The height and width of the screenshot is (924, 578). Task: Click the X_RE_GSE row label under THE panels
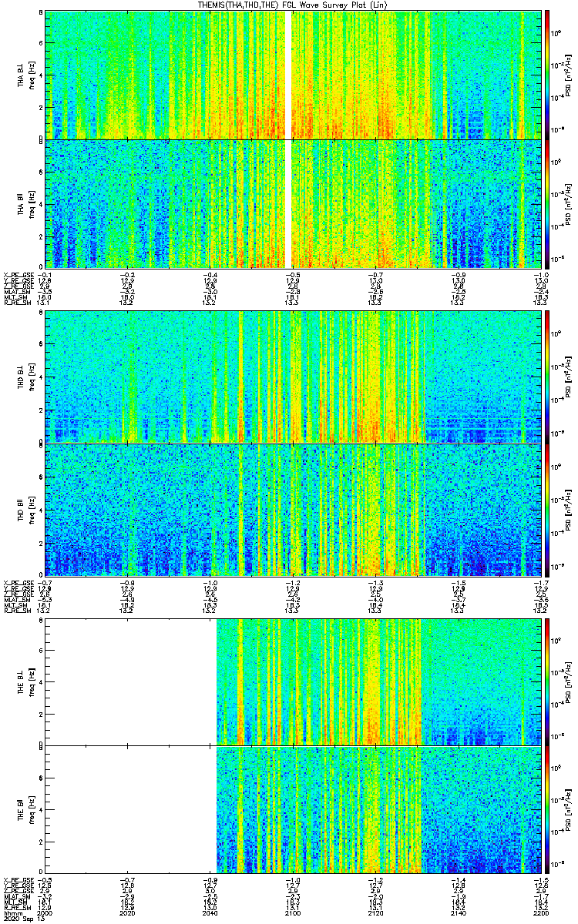pos(17,879)
